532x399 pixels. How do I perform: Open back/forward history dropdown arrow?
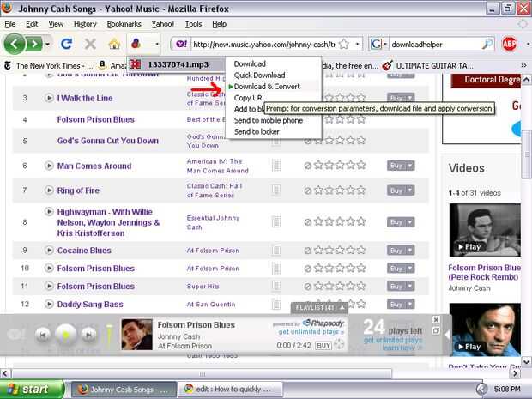point(47,44)
